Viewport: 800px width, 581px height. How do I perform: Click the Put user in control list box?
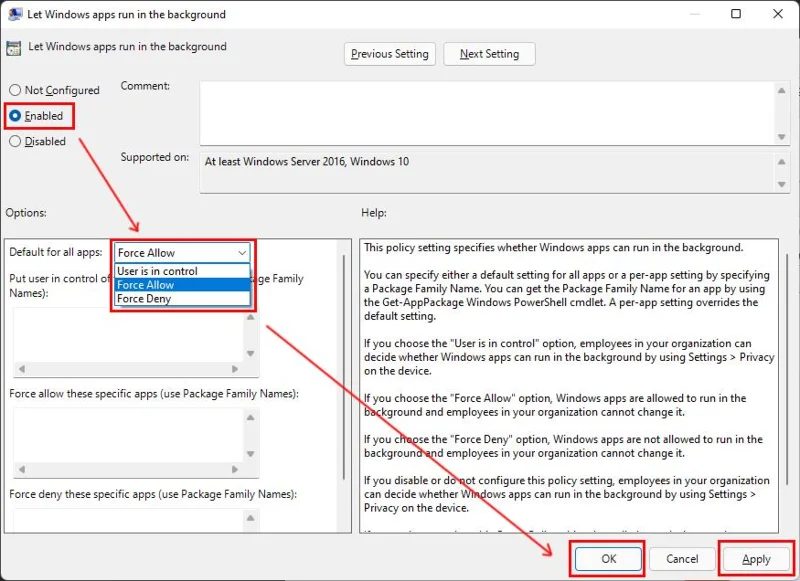[128, 335]
